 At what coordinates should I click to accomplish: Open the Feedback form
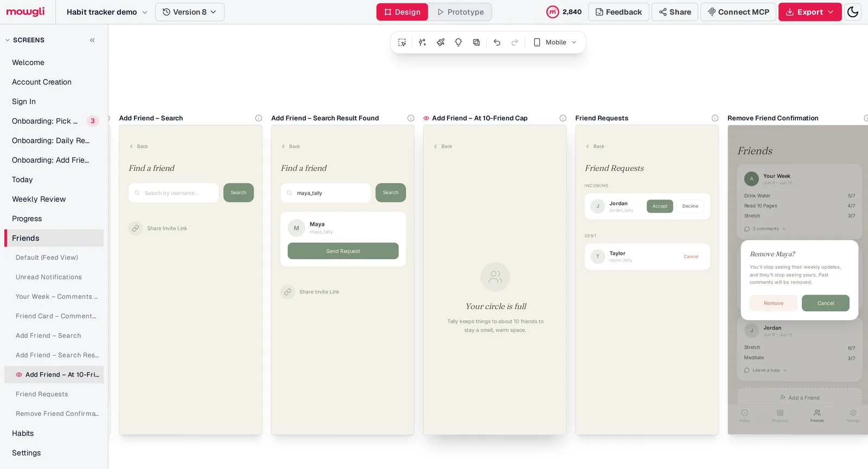(618, 12)
